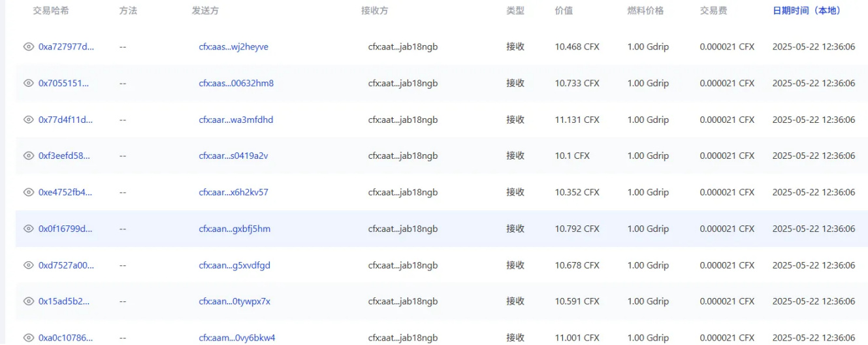Image resolution: width=868 pixels, height=345 pixels.
Task: Open transaction hash 0x77d4f11d...
Action: click(65, 120)
